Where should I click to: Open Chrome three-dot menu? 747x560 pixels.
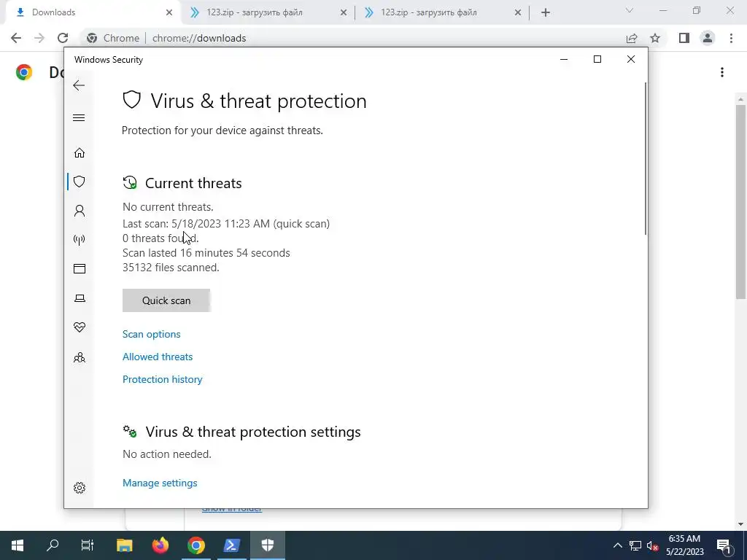731,38
